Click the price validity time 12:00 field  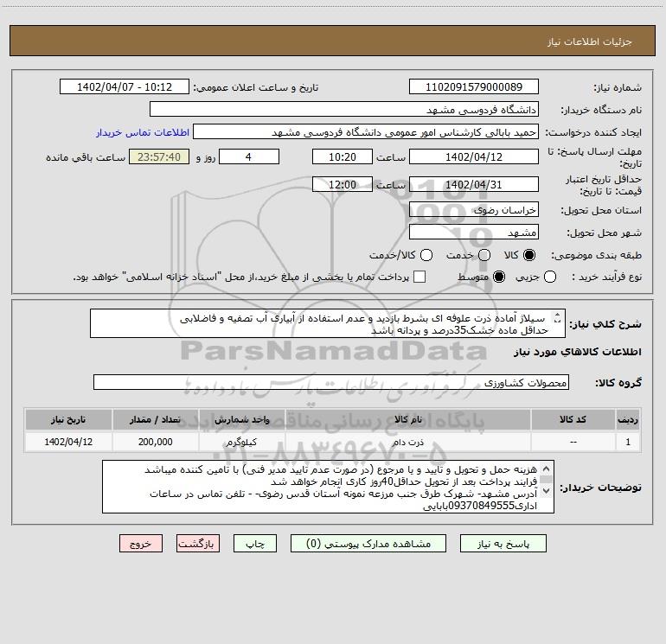point(343,185)
